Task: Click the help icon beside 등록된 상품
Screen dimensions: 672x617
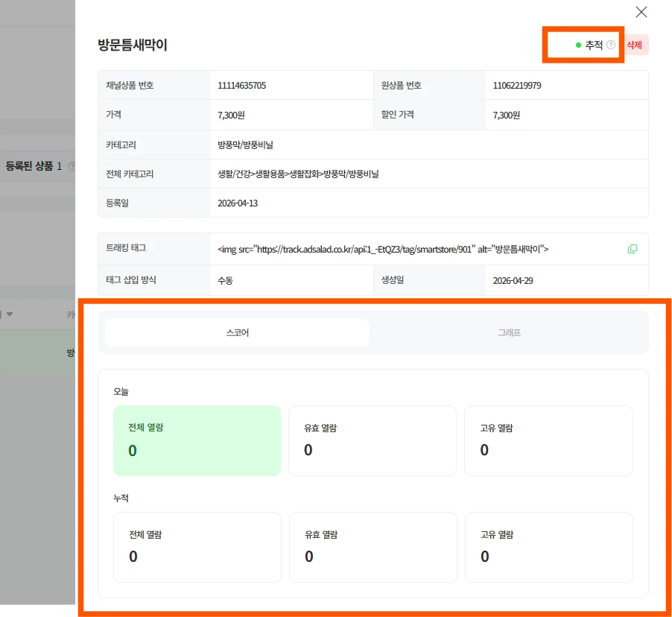Action: tap(72, 166)
